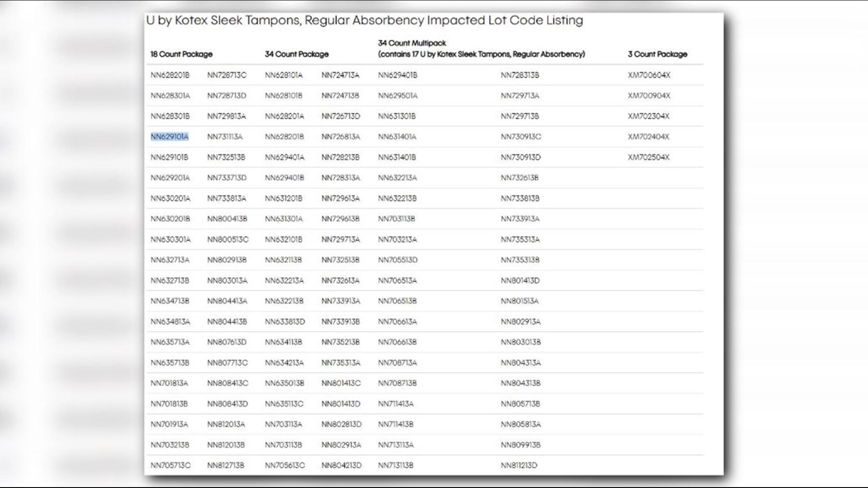Click lot code NN801413D in multipack column
The height and width of the screenshot is (488, 868).
pos(520,281)
